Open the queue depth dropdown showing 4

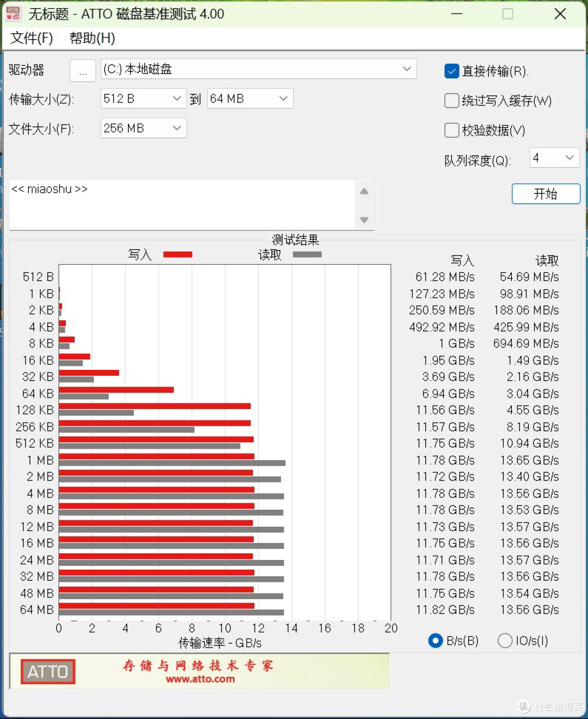click(x=554, y=158)
